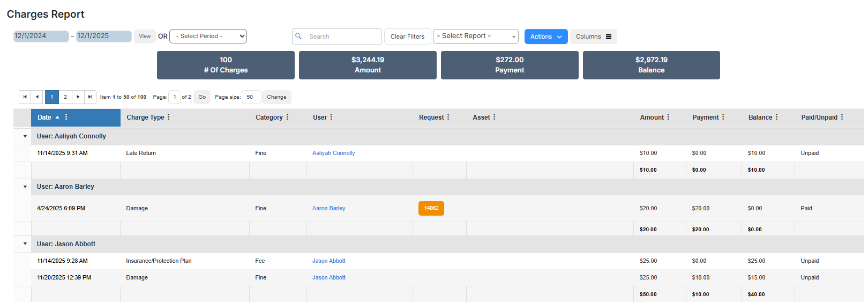Open the Category column menu icon
Image resolution: width=868 pixels, height=302 pixels.
[287, 117]
